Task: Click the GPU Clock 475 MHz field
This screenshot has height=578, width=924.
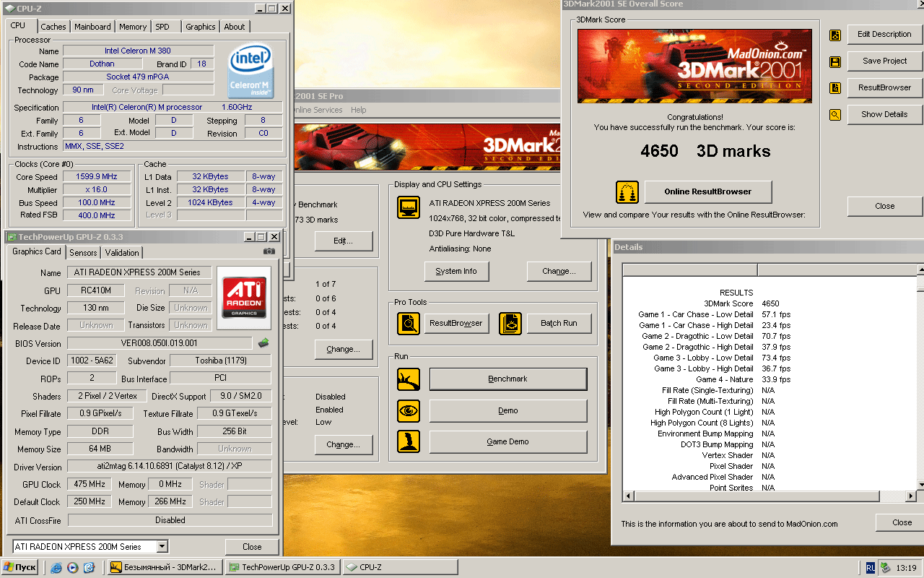Action: point(90,484)
